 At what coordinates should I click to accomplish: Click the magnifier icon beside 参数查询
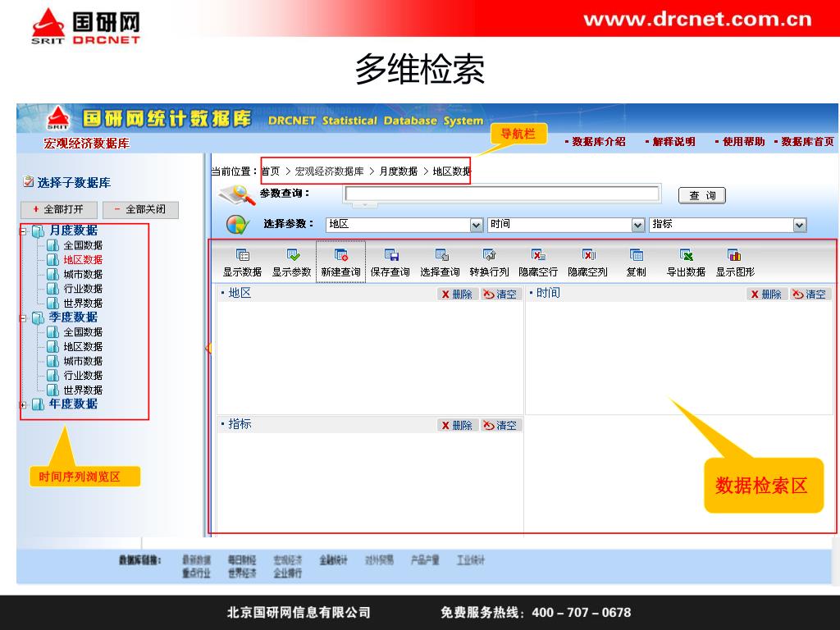coord(237,195)
